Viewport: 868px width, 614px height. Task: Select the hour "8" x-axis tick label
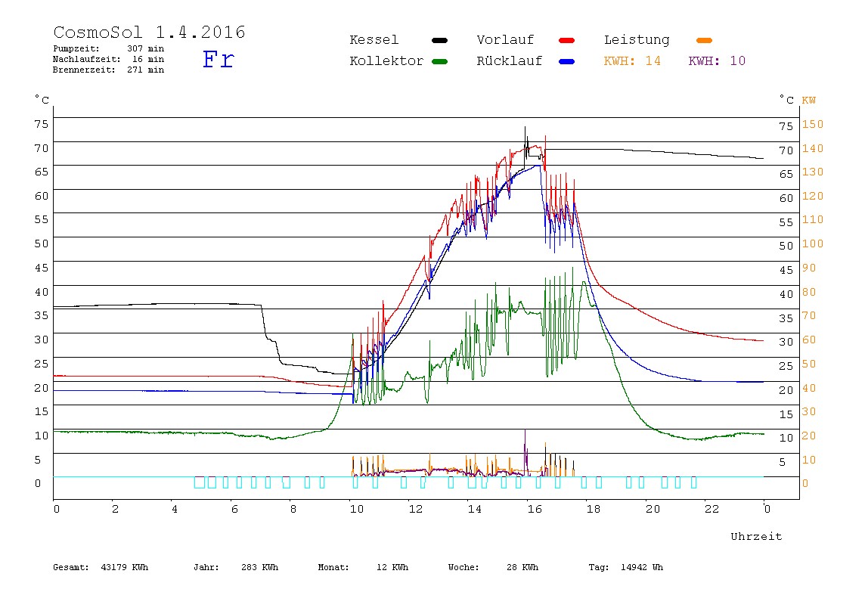click(293, 509)
